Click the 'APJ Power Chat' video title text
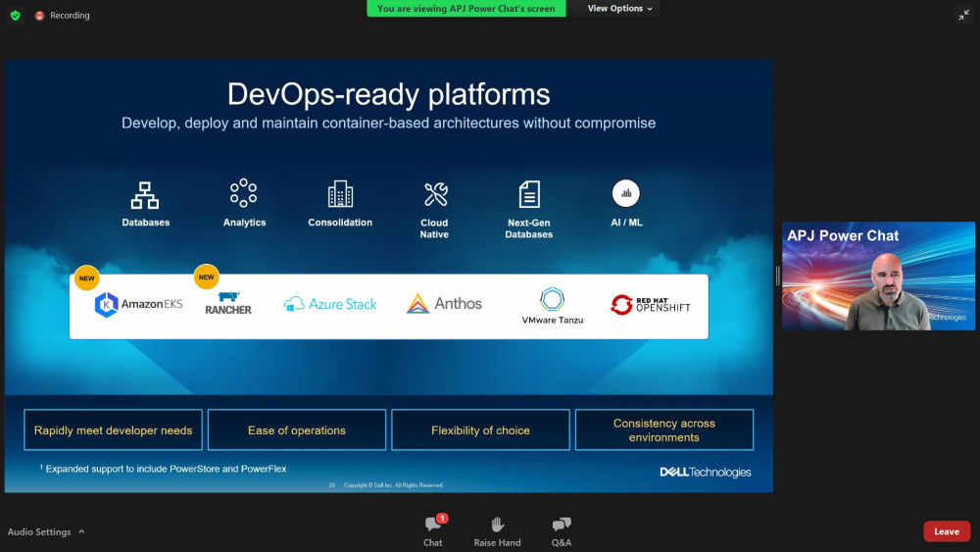The image size is (980, 552). [x=843, y=235]
